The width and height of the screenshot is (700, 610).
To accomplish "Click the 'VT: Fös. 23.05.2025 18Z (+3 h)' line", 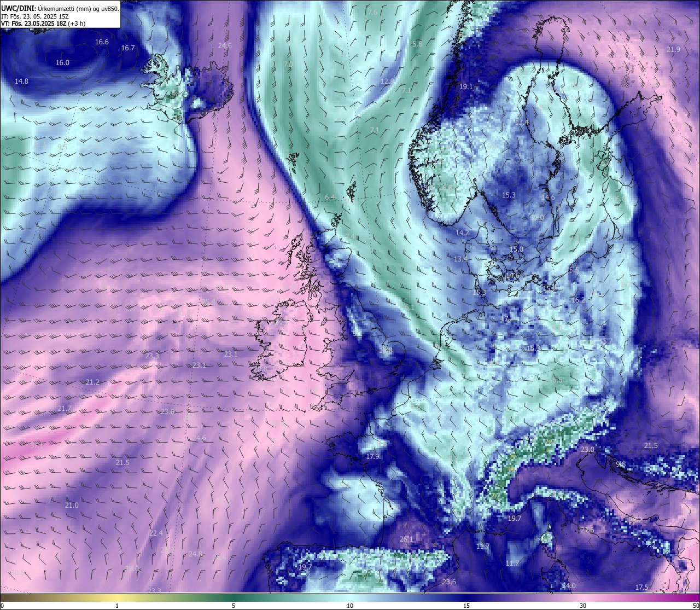I will (x=43, y=24).
